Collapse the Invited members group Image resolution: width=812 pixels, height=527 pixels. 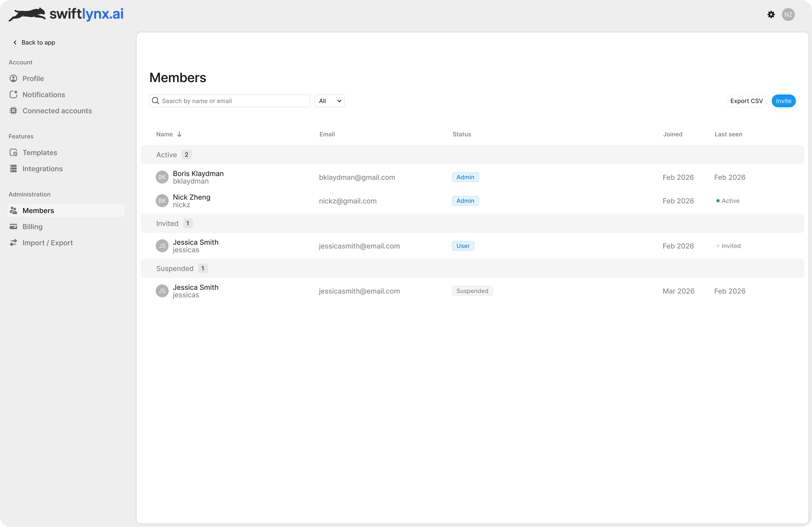pyautogui.click(x=167, y=223)
